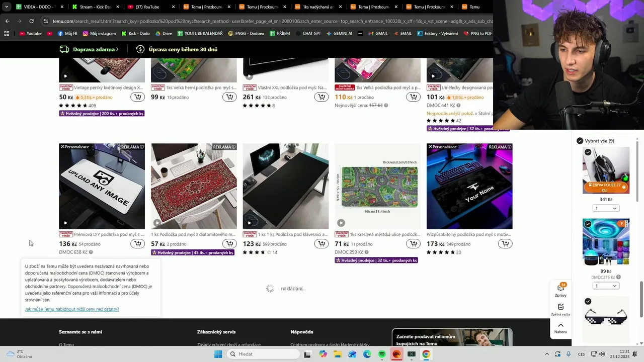
Task: Expand the tab search dropdown arrow
Action: [7, 7]
